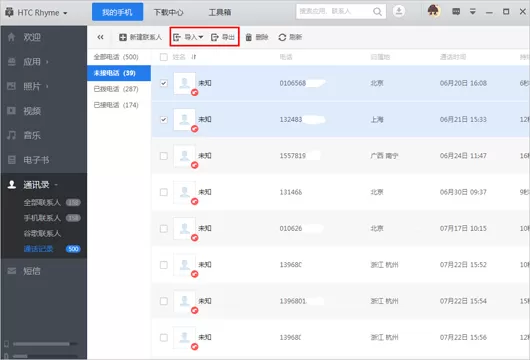
Task: Click the 通话时间 column header
Action: point(453,57)
